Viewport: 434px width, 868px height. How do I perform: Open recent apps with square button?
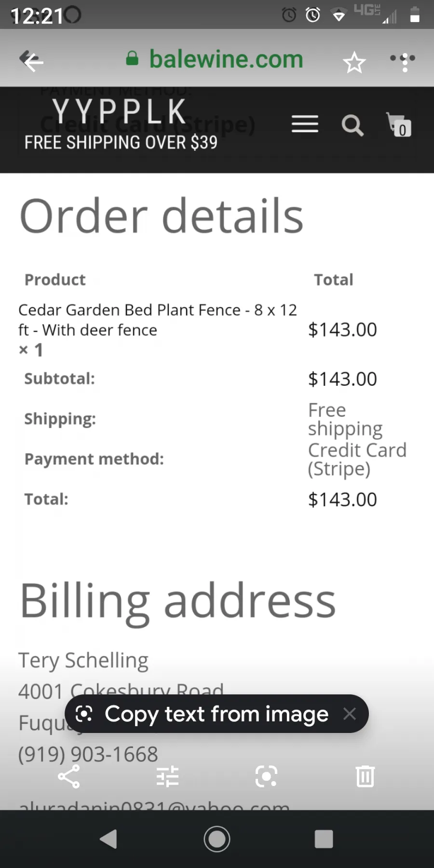(324, 839)
